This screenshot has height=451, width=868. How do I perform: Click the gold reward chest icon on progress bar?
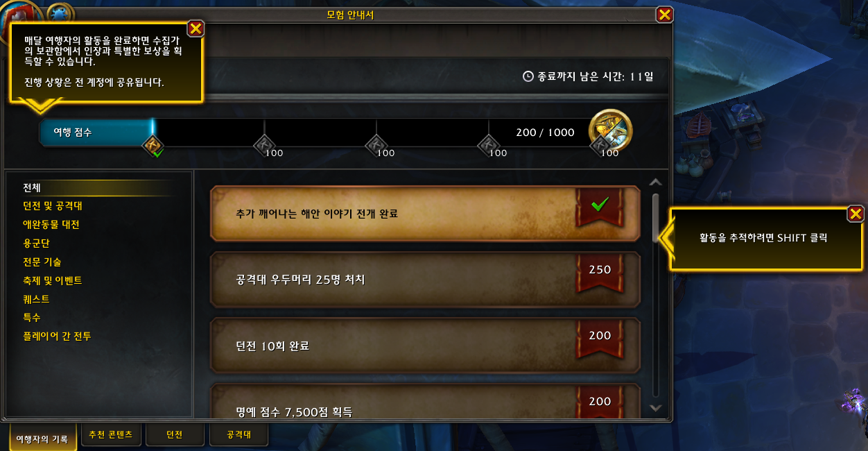(x=610, y=130)
